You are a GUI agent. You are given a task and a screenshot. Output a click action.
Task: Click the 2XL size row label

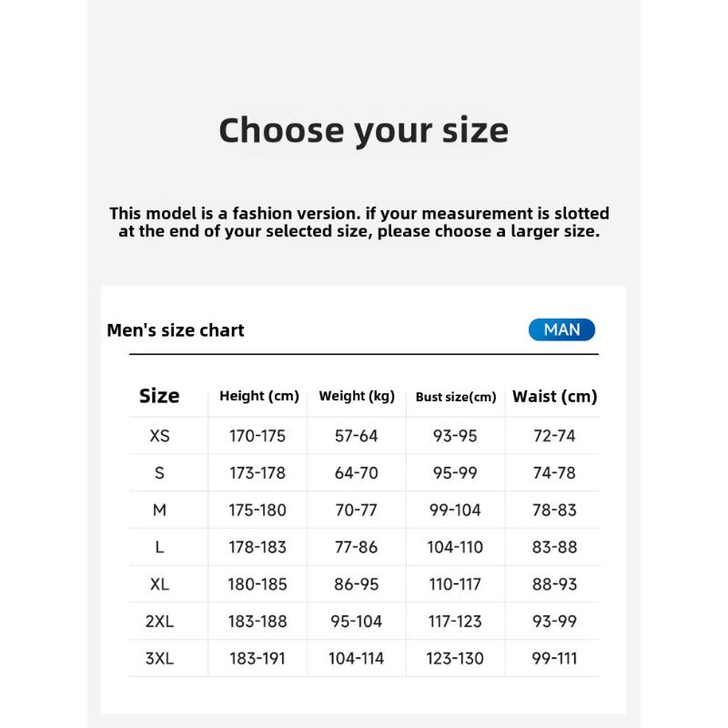pos(159,622)
